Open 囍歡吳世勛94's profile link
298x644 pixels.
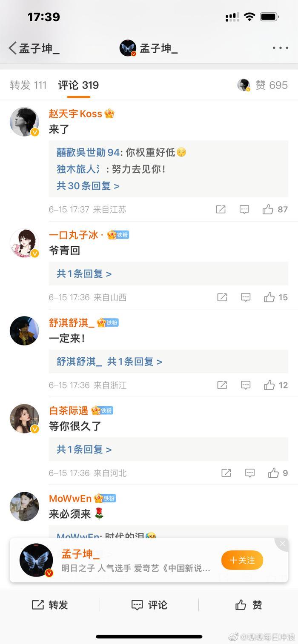(88, 152)
